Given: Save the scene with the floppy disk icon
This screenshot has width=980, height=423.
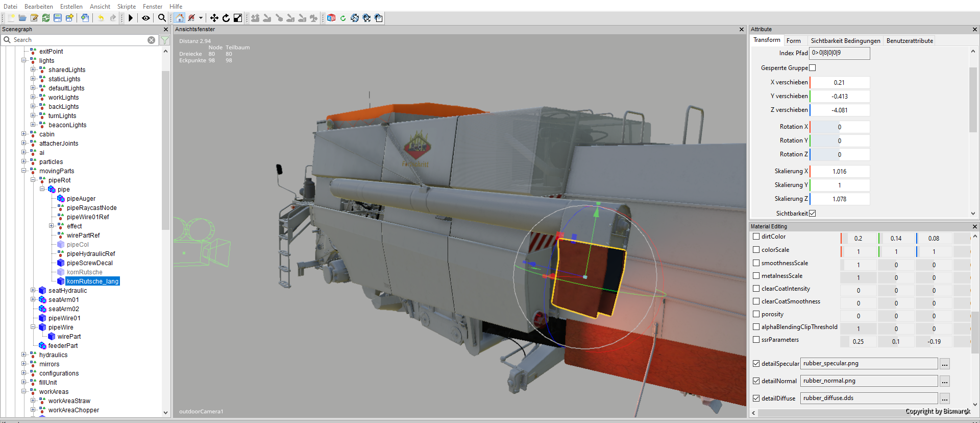Looking at the screenshot, I should coord(58,18).
